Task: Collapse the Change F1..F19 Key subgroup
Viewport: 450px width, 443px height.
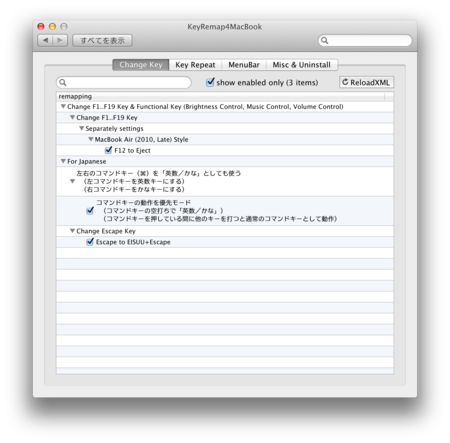Action: pyautogui.click(x=72, y=117)
